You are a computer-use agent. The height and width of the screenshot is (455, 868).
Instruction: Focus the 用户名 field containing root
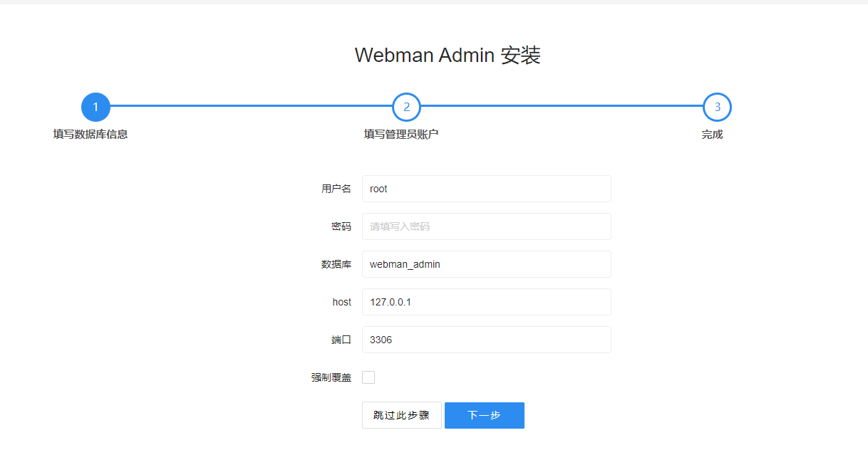click(487, 189)
